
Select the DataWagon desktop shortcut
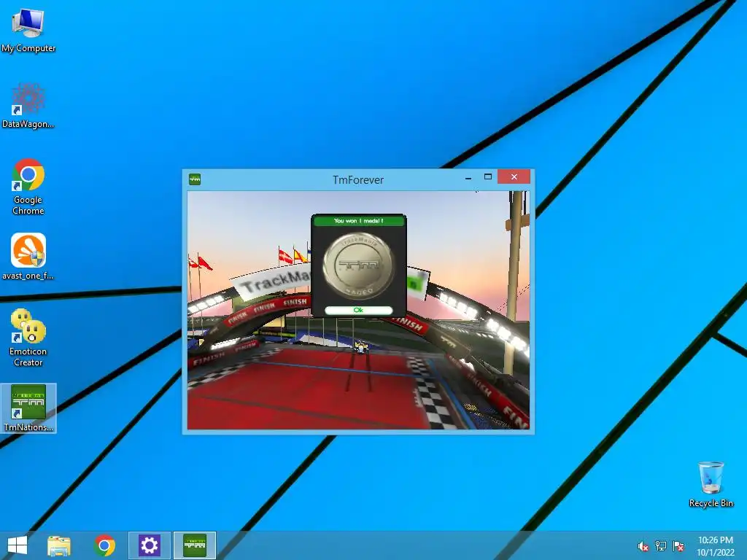pyautogui.click(x=28, y=106)
